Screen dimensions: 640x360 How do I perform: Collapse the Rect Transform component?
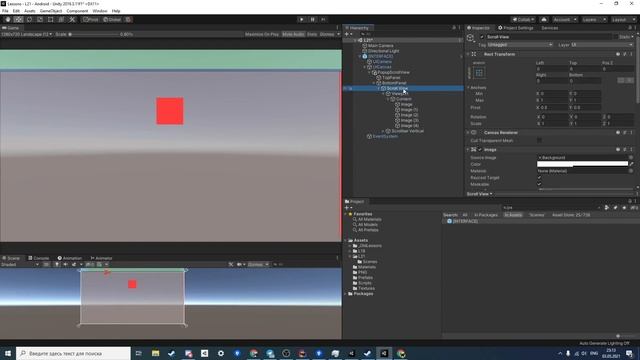468,54
